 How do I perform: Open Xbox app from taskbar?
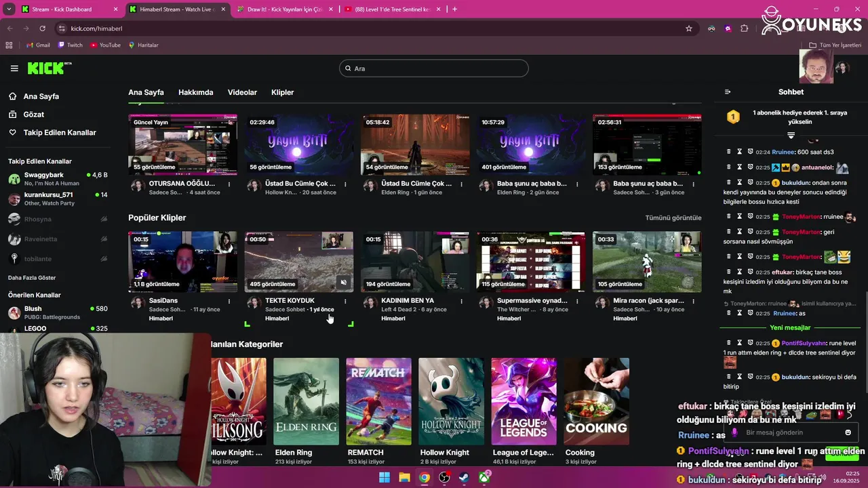pos(484,477)
